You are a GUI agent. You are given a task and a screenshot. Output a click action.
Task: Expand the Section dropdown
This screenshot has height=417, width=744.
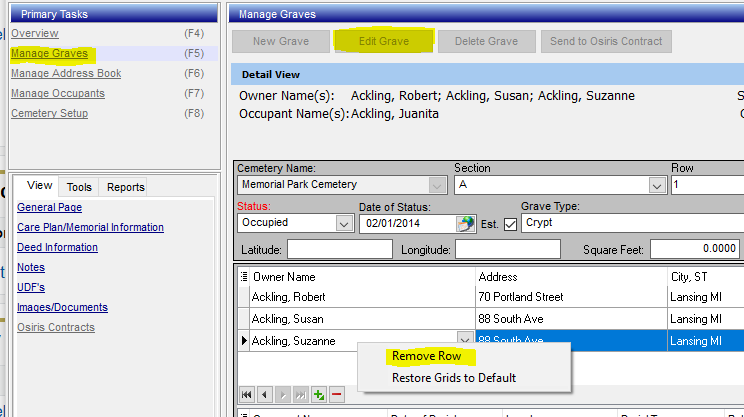click(x=657, y=185)
